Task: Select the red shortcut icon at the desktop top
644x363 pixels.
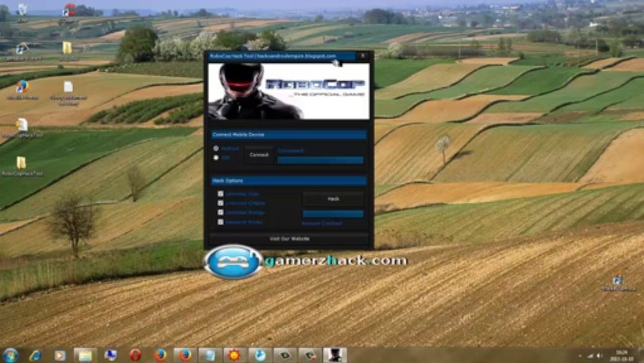Action: click(x=68, y=12)
